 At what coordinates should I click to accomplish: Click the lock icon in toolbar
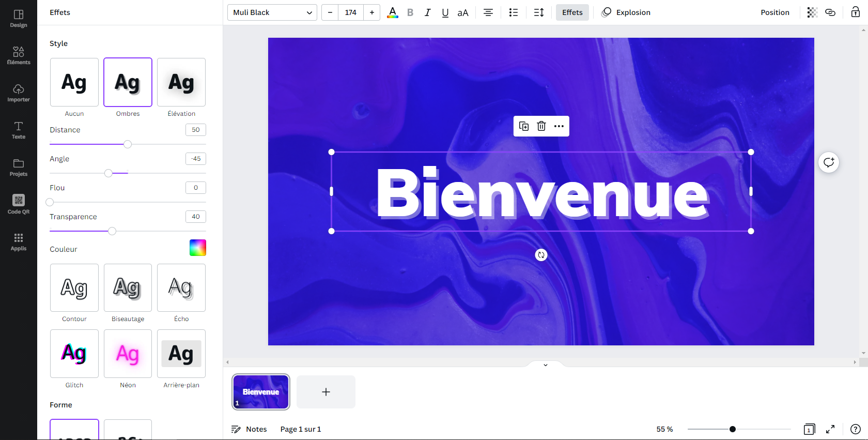(x=855, y=12)
